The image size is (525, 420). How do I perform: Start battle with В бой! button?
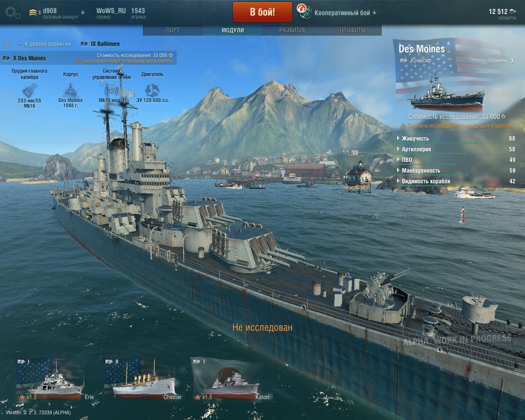click(262, 12)
